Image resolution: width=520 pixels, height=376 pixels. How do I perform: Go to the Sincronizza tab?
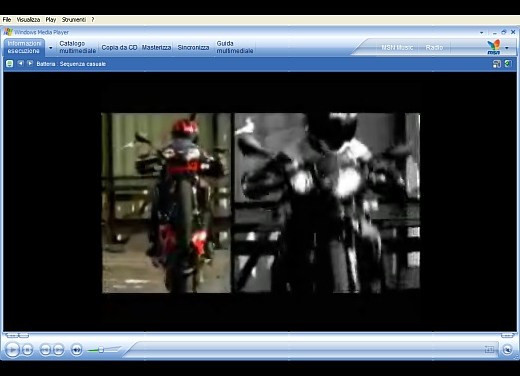pyautogui.click(x=193, y=48)
